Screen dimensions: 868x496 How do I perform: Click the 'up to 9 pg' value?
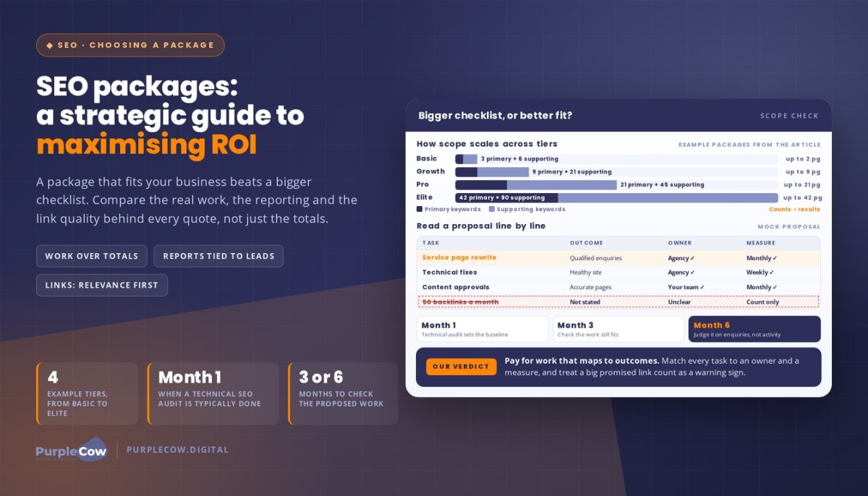[x=804, y=172]
